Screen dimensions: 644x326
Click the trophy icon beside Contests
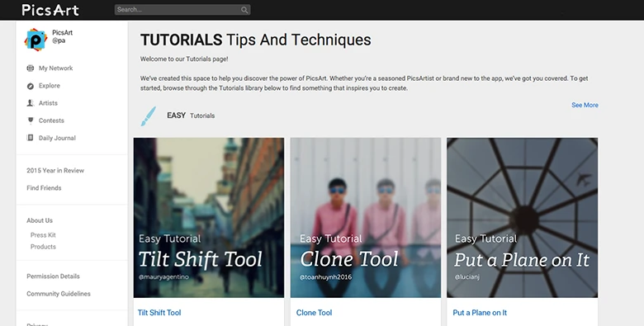[x=31, y=120]
